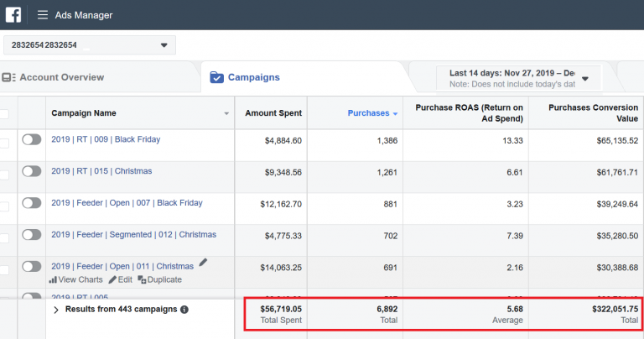The image size is (644, 339).
Task: Click the Purchases Conversion Value column header
Action: tap(593, 113)
